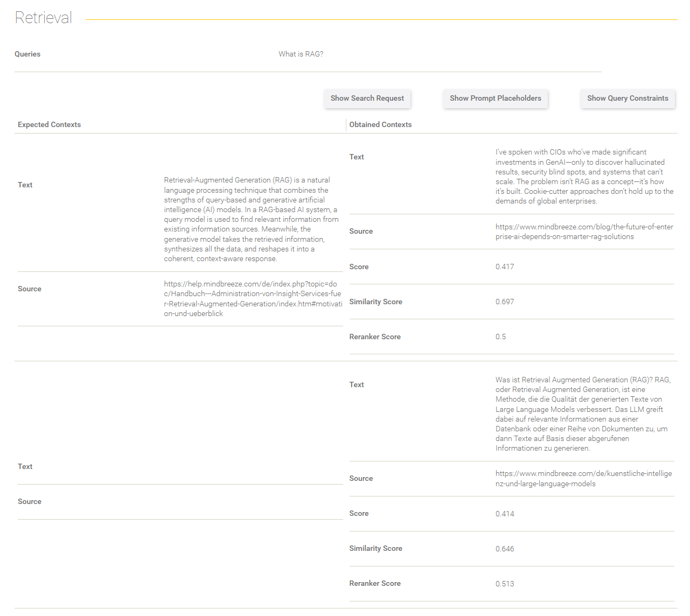Open Show Prompt Placeholders

(x=496, y=99)
